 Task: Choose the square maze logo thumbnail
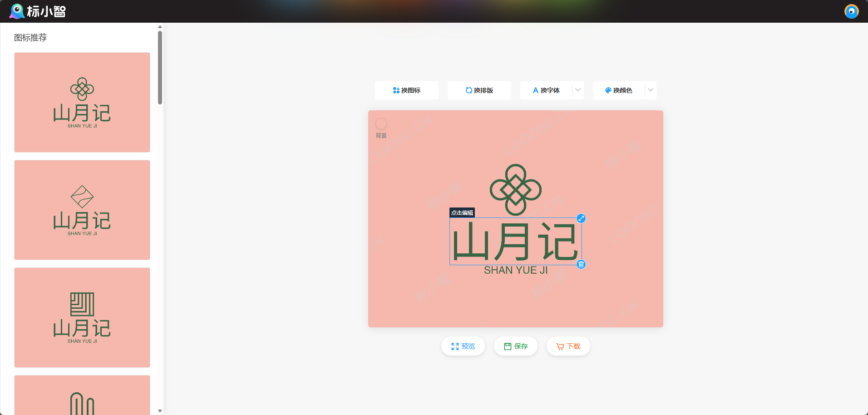tap(82, 317)
